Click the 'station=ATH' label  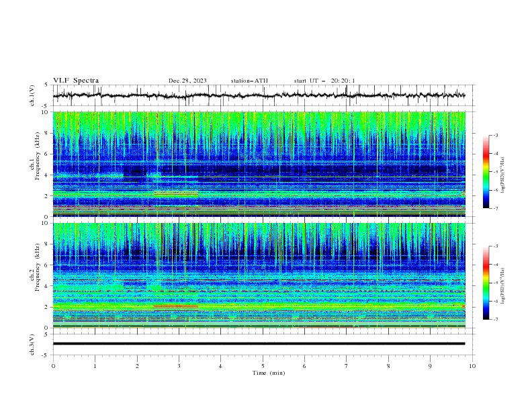click(x=249, y=81)
